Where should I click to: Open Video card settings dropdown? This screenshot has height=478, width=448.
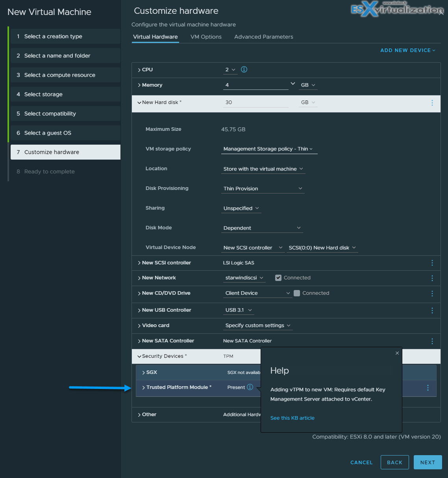(x=258, y=325)
